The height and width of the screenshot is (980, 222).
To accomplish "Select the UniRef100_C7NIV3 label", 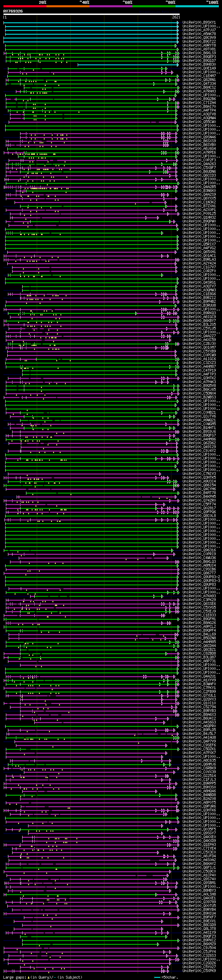I will coord(199,473).
